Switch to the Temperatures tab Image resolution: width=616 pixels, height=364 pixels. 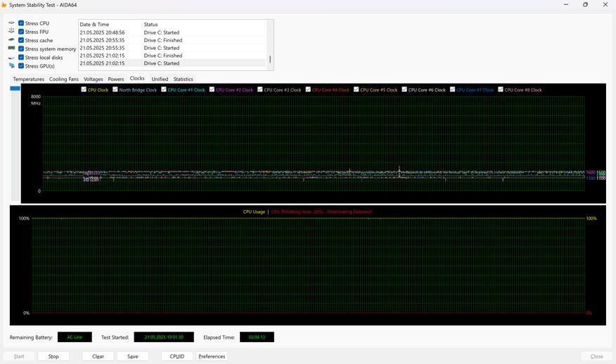[x=28, y=79]
